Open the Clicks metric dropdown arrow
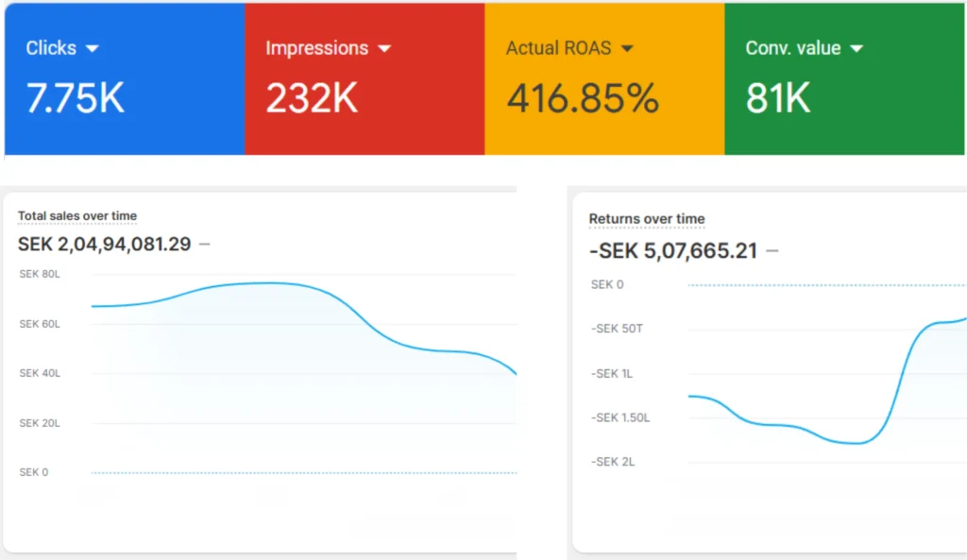 [x=93, y=48]
